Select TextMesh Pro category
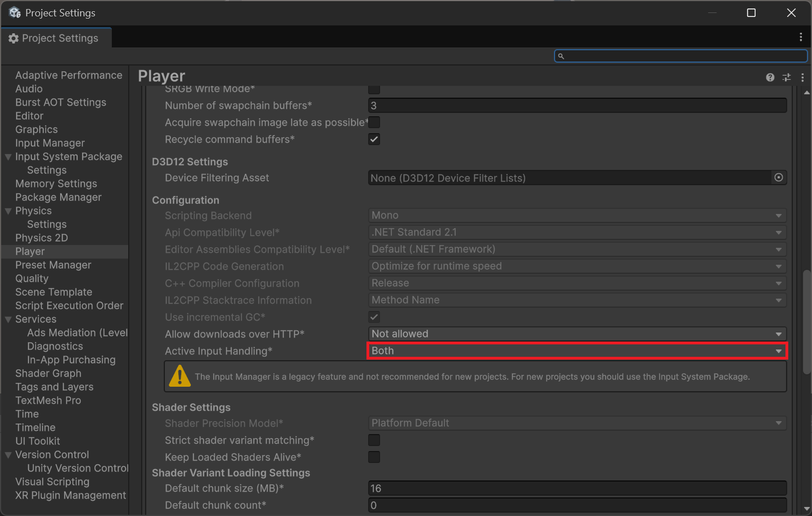Screen dimensions: 812x516 pos(48,400)
